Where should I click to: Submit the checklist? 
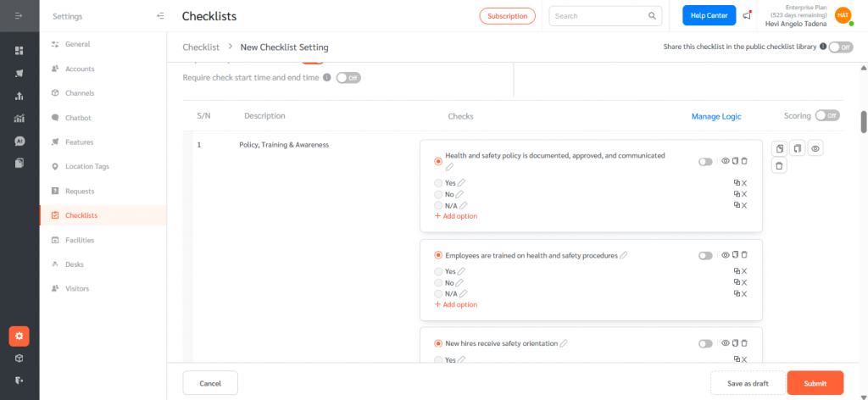(x=815, y=383)
